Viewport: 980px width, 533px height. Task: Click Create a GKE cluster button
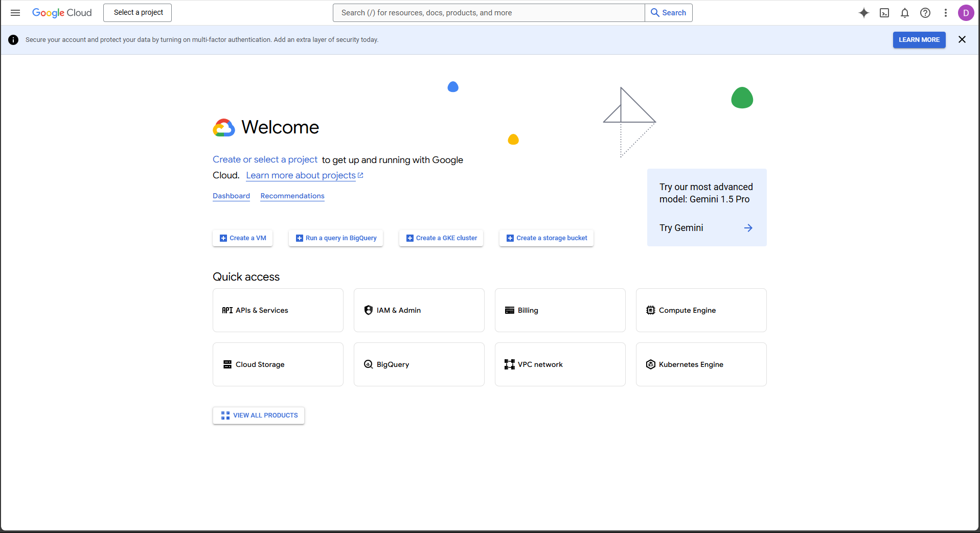pyautogui.click(x=441, y=238)
